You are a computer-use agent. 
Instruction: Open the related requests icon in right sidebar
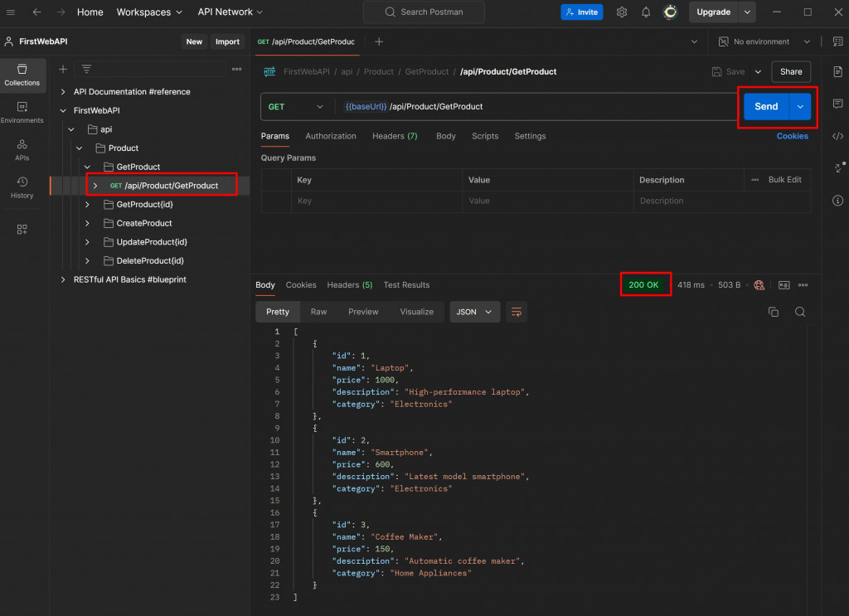839,167
